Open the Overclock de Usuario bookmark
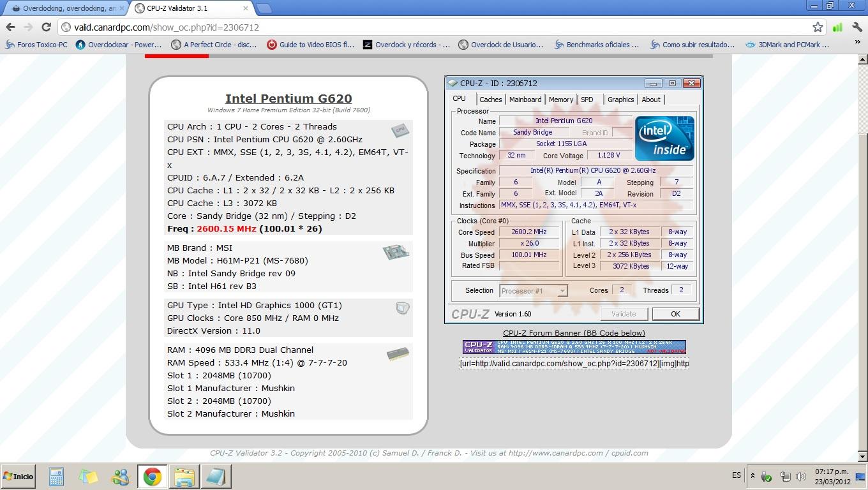 [x=500, y=45]
